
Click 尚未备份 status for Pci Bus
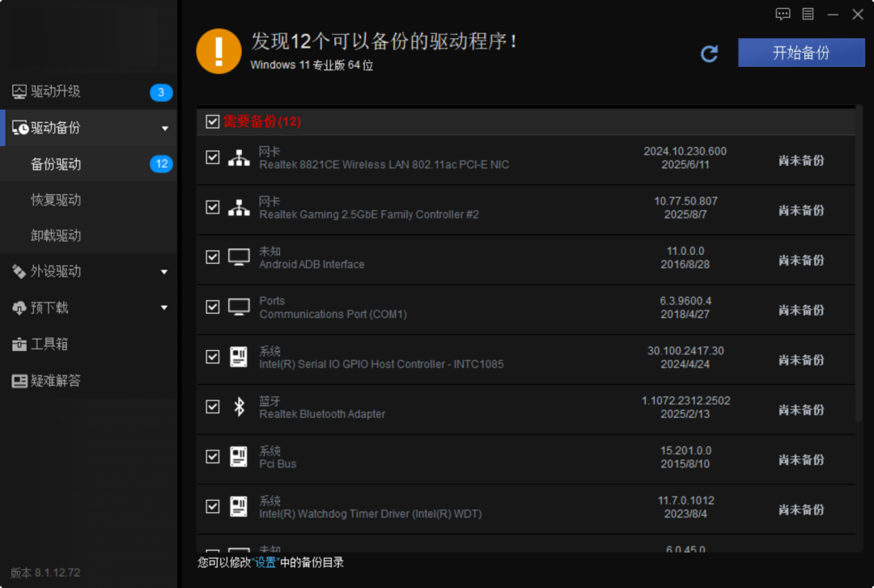(x=801, y=460)
